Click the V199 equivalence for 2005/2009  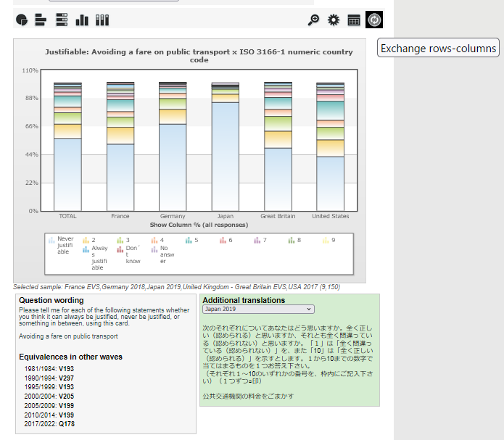66,406
